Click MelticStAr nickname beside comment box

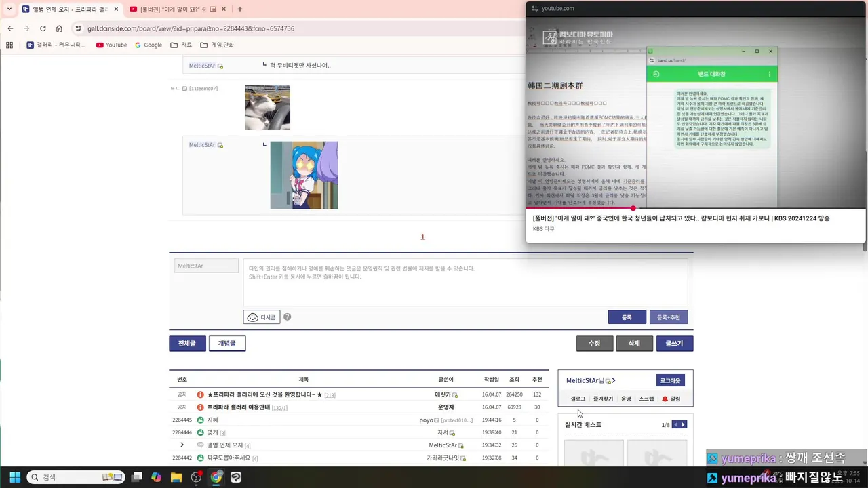coord(206,266)
